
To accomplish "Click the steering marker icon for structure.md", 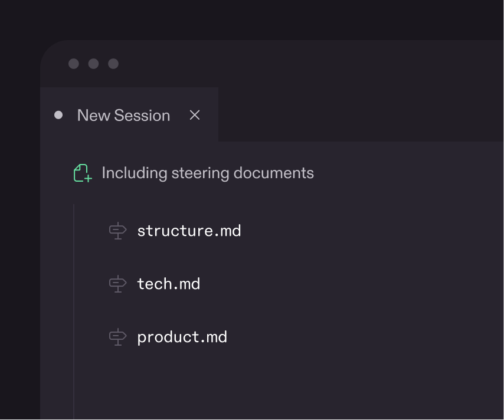I will tap(117, 231).
